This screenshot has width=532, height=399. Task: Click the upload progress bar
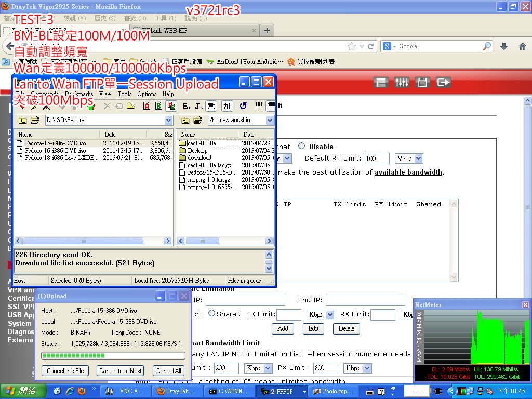(113, 355)
